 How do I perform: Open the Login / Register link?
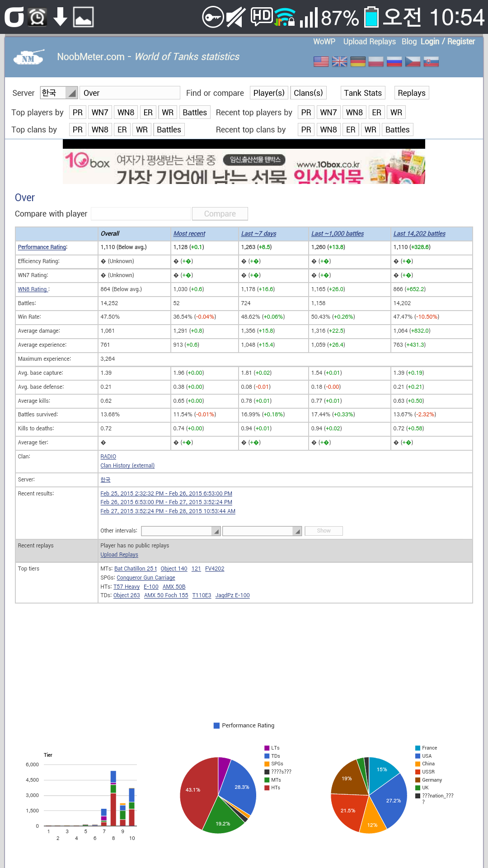click(447, 42)
